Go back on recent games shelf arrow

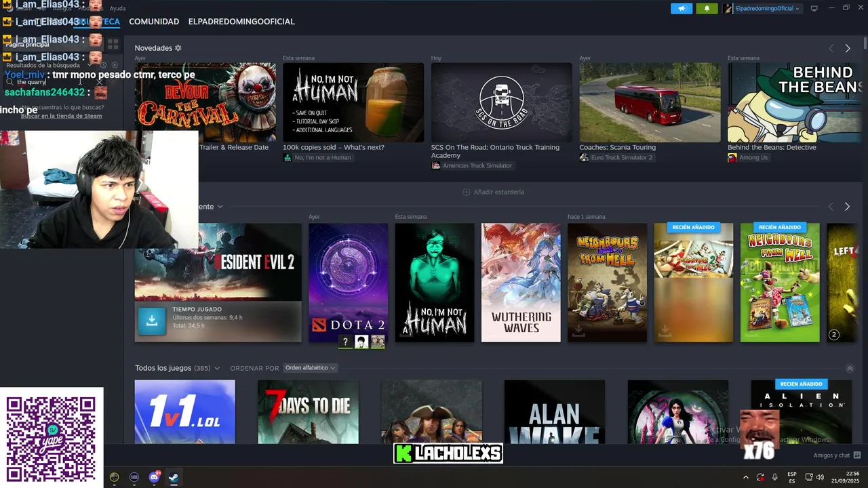click(x=831, y=206)
